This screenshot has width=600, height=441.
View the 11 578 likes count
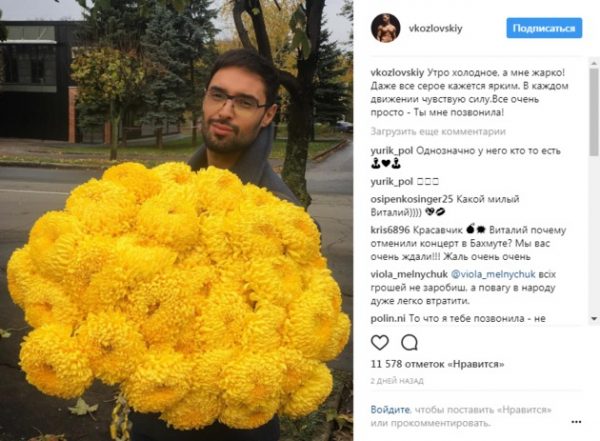tap(437, 364)
